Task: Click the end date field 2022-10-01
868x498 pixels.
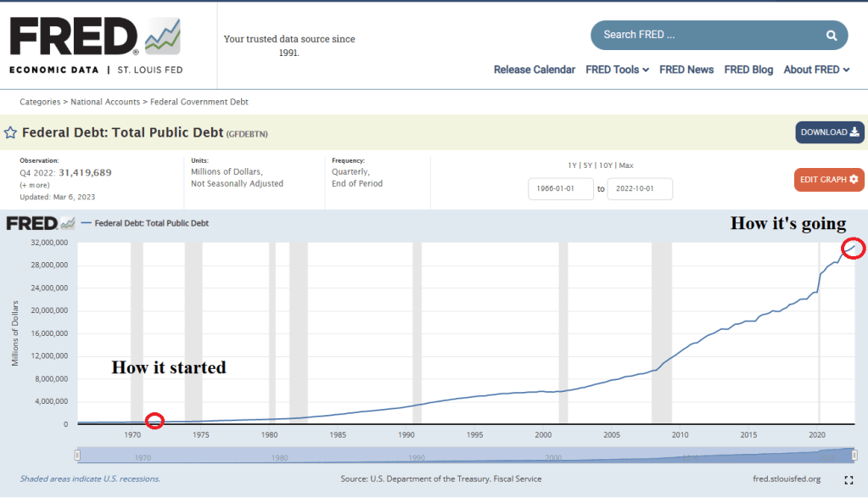Action: click(640, 188)
